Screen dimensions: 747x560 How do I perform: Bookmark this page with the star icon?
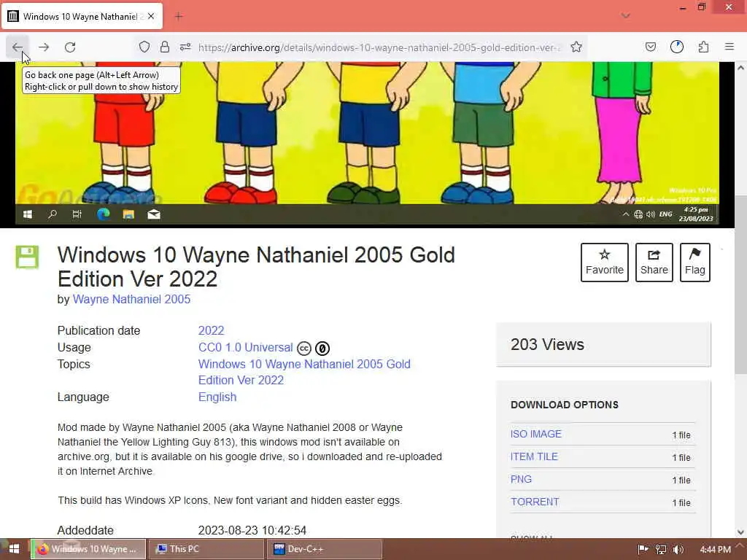tap(576, 47)
